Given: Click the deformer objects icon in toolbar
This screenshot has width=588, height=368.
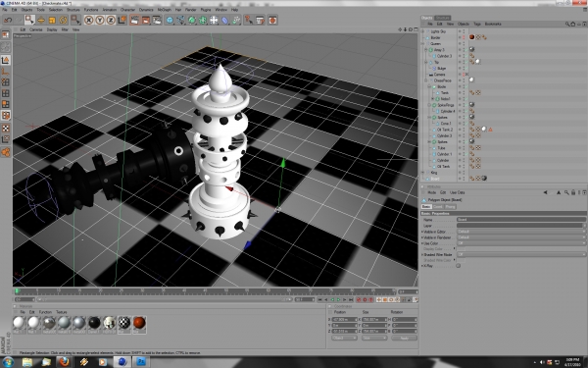Looking at the screenshot, I should pos(224,20).
